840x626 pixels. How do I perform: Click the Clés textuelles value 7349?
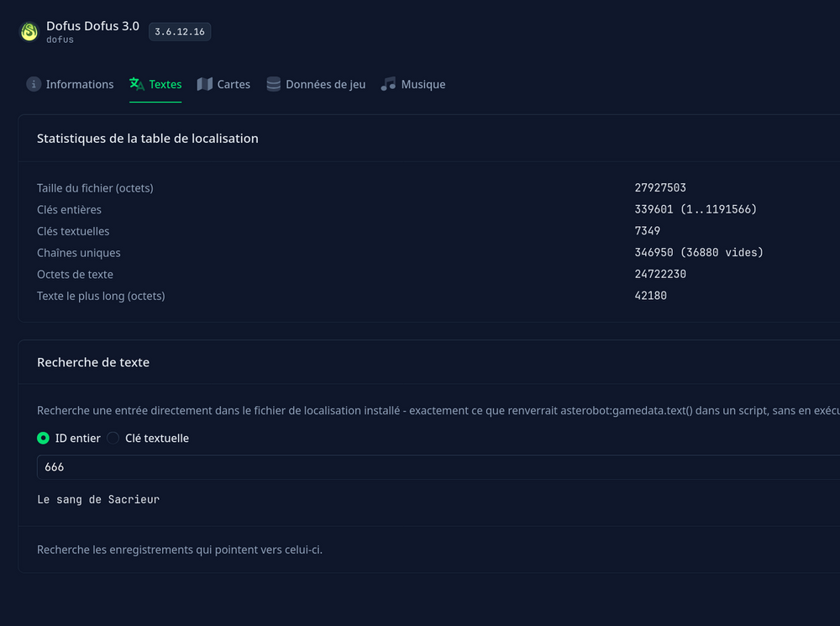(x=648, y=231)
